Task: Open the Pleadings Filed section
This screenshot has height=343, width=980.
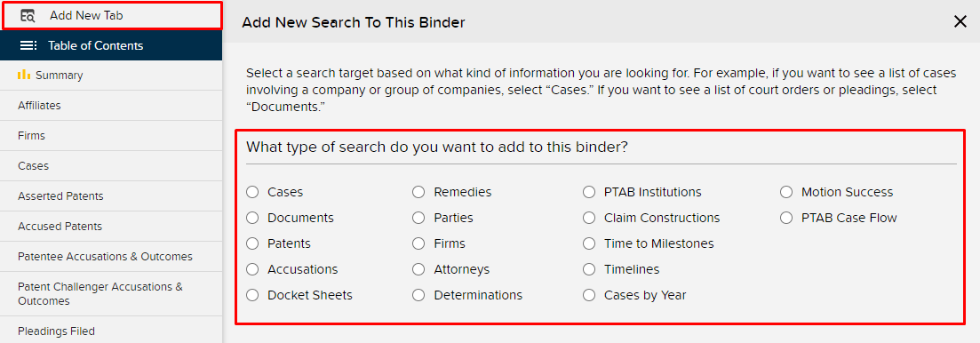Action: click(111, 331)
